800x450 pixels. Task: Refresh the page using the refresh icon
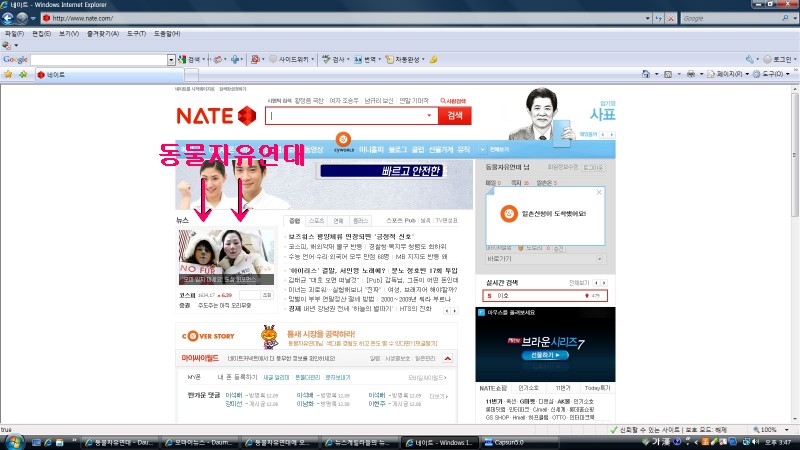(659, 18)
